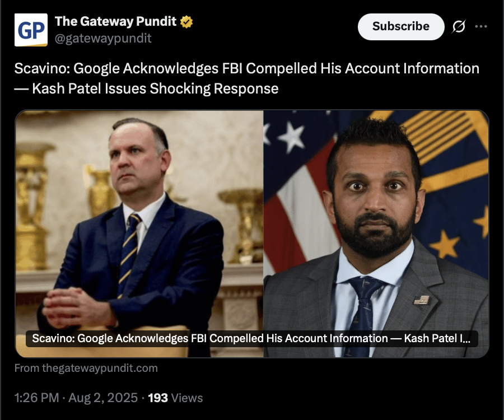Open the left photo of man in navy suit
The width and height of the screenshot is (504, 420).
(139, 234)
